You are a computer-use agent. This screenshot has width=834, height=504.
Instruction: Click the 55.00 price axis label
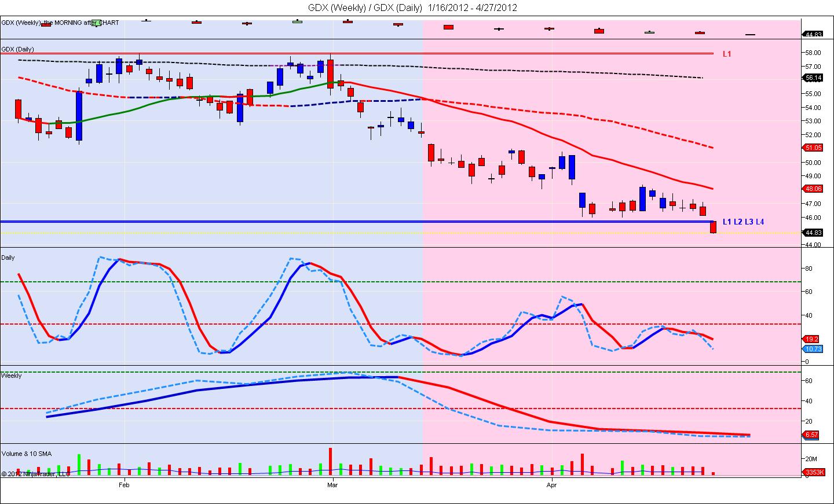(x=814, y=94)
